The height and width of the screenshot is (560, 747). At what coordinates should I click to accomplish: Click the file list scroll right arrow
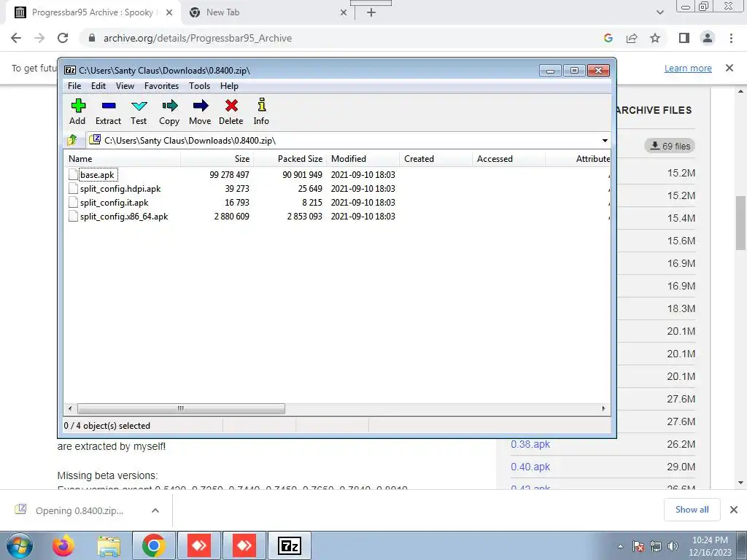pyautogui.click(x=603, y=408)
